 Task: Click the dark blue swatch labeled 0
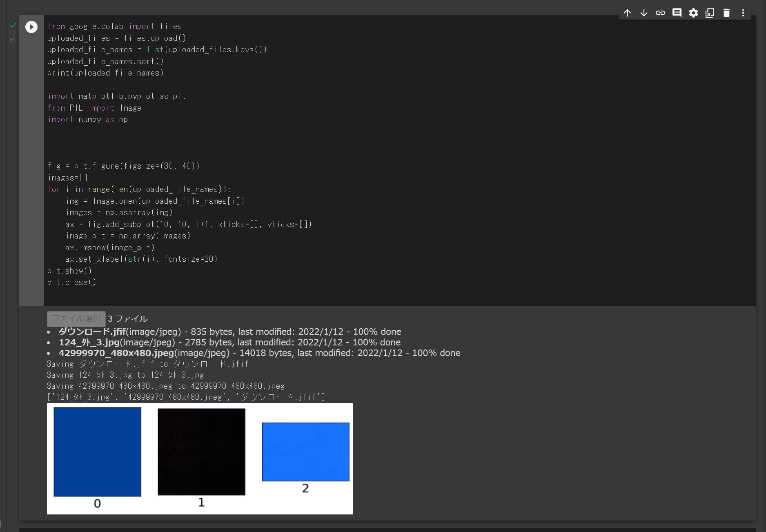coord(97,452)
